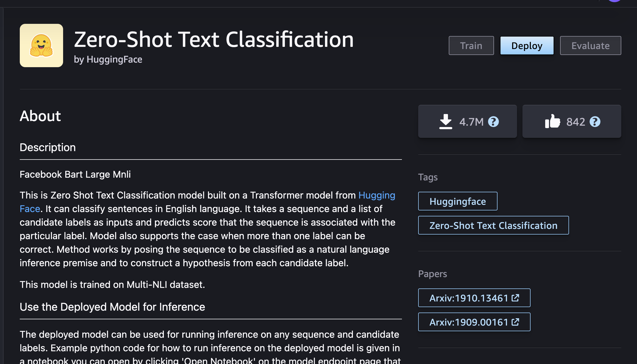The width and height of the screenshot is (637, 364).
Task: Click the external link icon on Arxiv:1909.00161
Action: (x=515, y=322)
